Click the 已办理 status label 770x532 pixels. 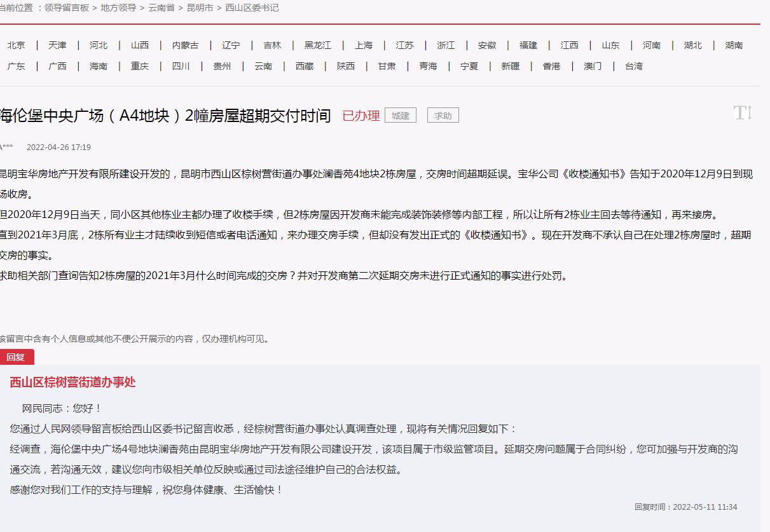(361, 116)
